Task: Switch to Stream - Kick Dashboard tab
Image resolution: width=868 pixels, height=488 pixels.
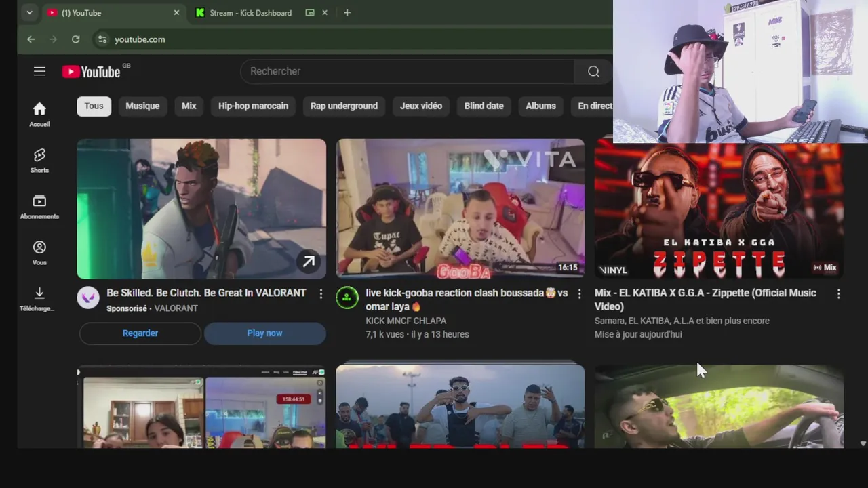Action: (x=251, y=13)
